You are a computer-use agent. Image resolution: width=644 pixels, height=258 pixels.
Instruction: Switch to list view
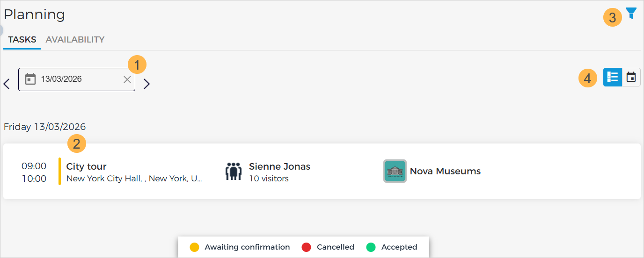[612, 78]
